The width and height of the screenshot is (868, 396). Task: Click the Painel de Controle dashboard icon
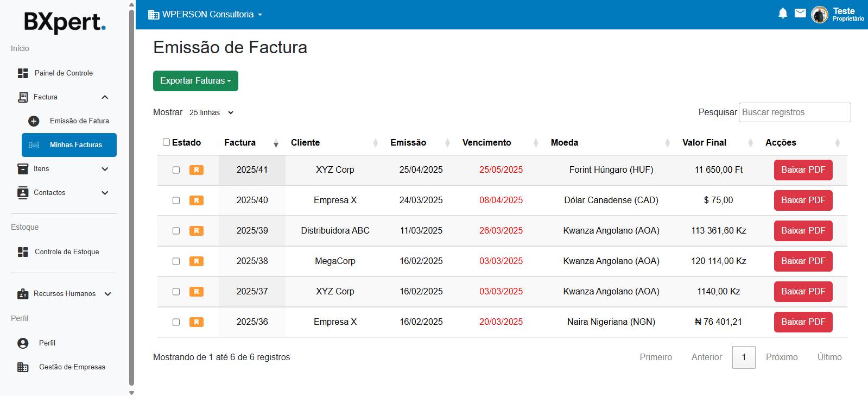[23, 73]
